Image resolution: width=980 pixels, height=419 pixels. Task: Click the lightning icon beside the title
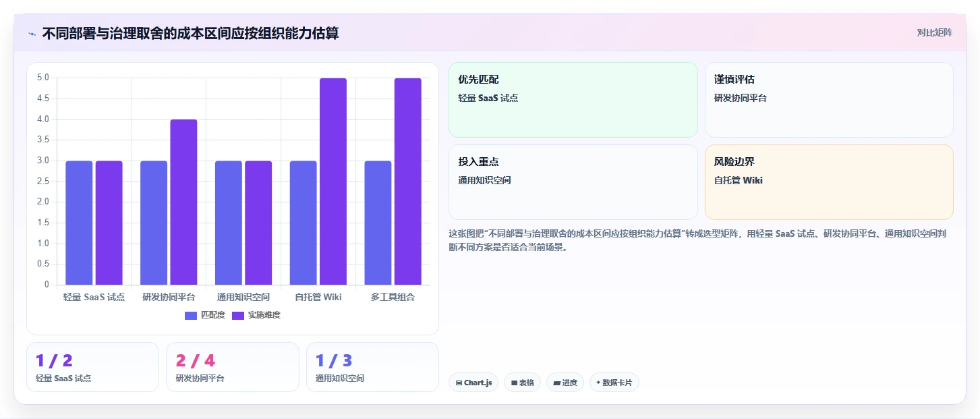coord(32,34)
